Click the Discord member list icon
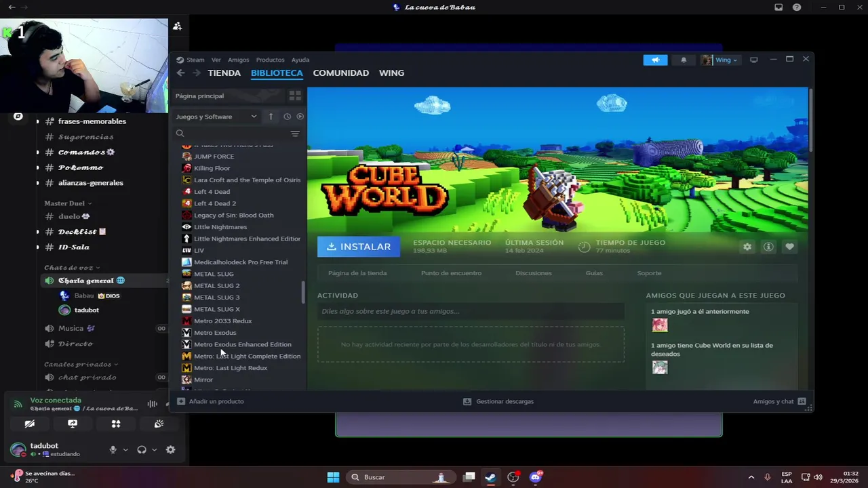 click(177, 26)
